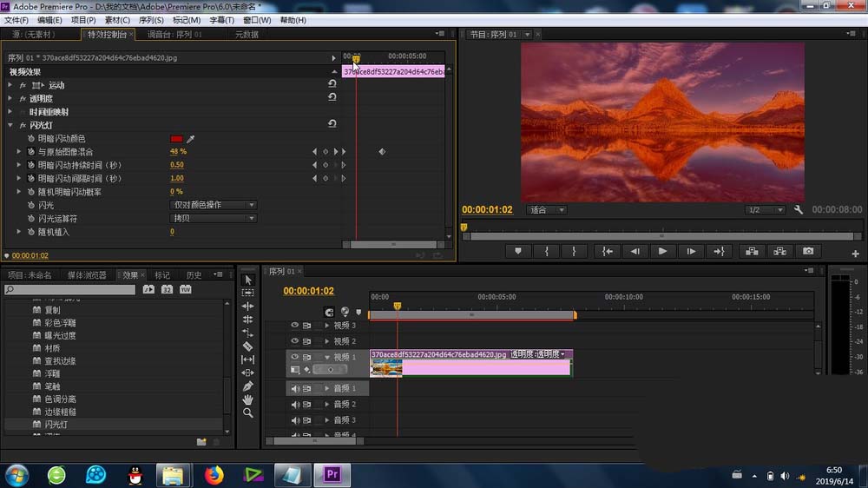This screenshot has width=868, height=488.
Task: Select the 笔触 effect in list
Action: (x=52, y=386)
